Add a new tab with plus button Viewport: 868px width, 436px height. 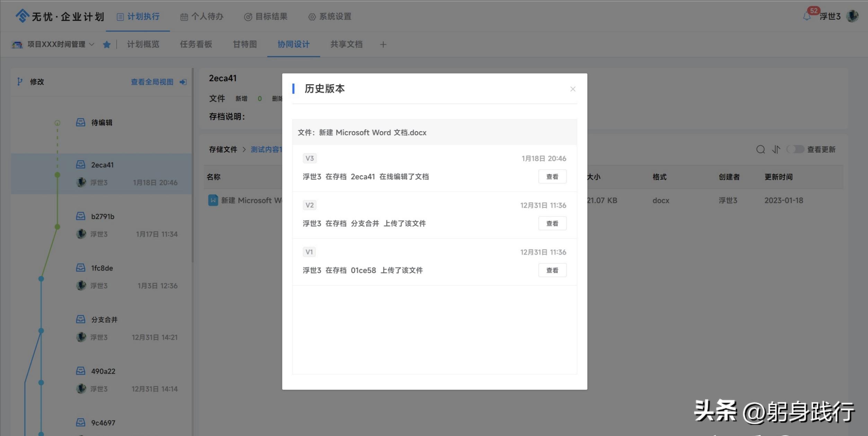383,44
